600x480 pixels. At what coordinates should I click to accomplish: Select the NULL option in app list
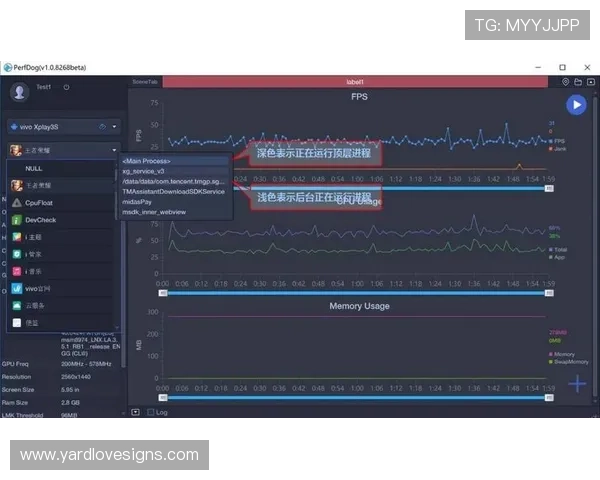[x=34, y=169]
